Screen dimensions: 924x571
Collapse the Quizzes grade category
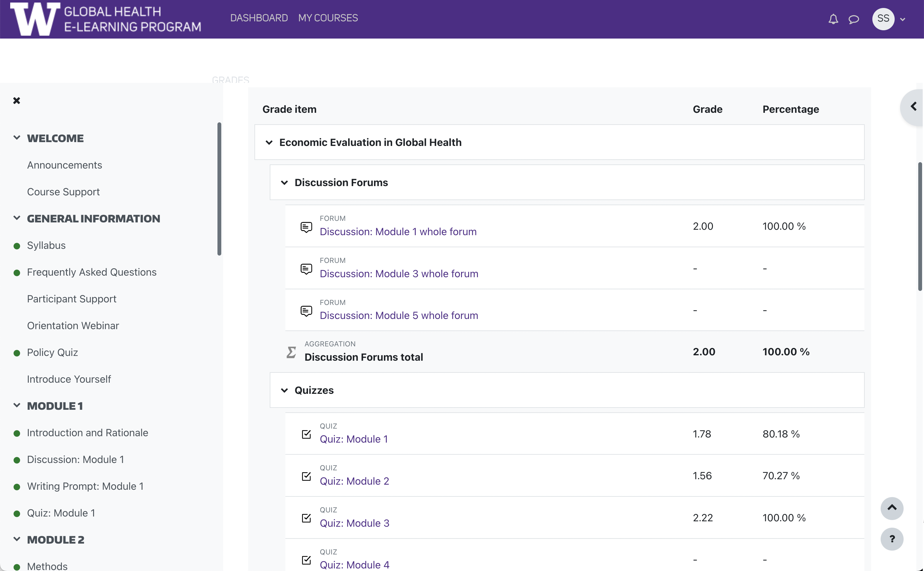tap(284, 390)
